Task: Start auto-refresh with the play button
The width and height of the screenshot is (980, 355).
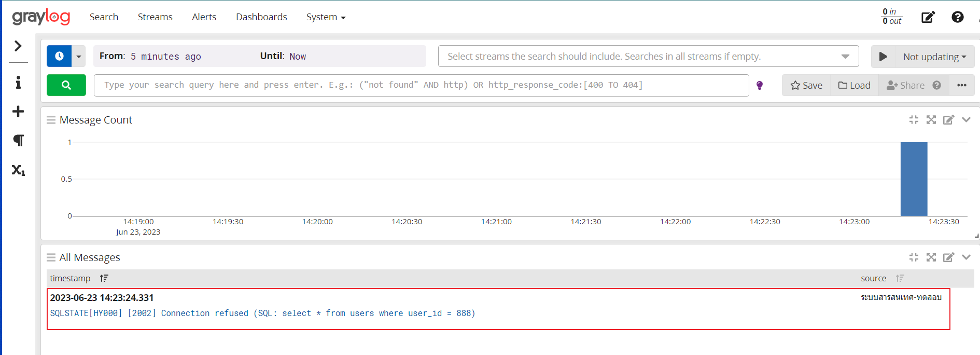Action: coord(884,56)
